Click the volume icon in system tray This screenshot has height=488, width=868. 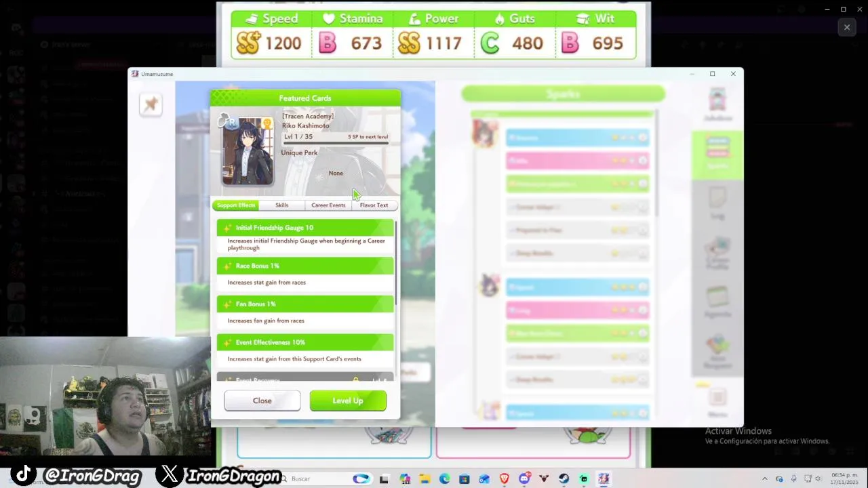pyautogui.click(x=817, y=479)
